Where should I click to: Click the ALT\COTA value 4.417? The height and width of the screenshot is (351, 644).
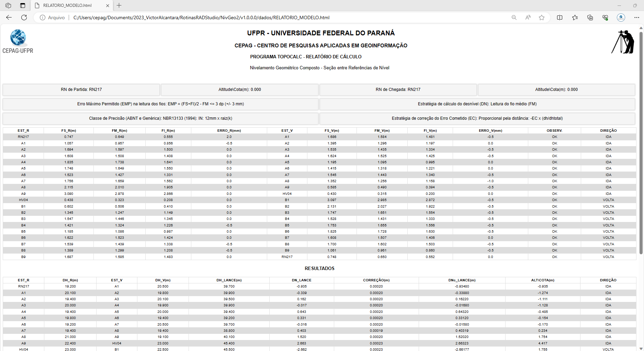coord(543,343)
